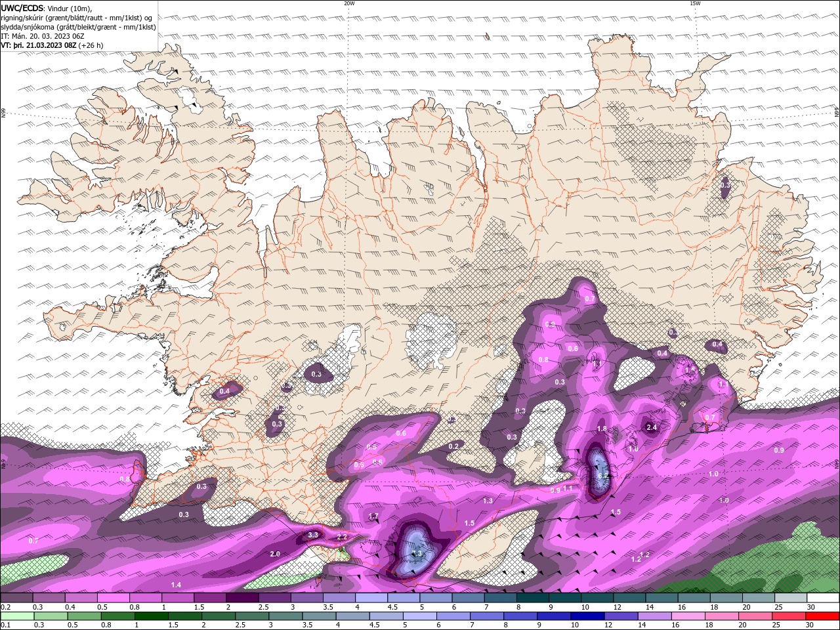Viewport: 840px width, 630px height.
Task: Pick the white 30 swatch on upper scale
Action: tap(823, 598)
